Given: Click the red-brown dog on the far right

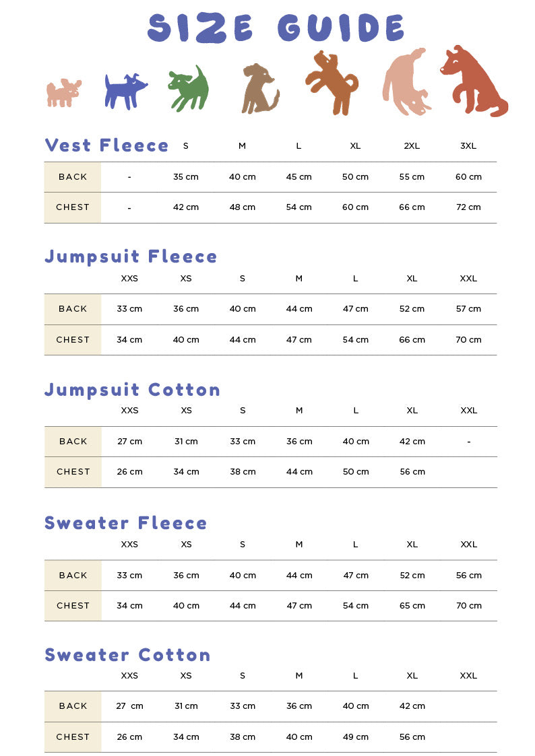Looking at the screenshot, I should tap(473, 81).
